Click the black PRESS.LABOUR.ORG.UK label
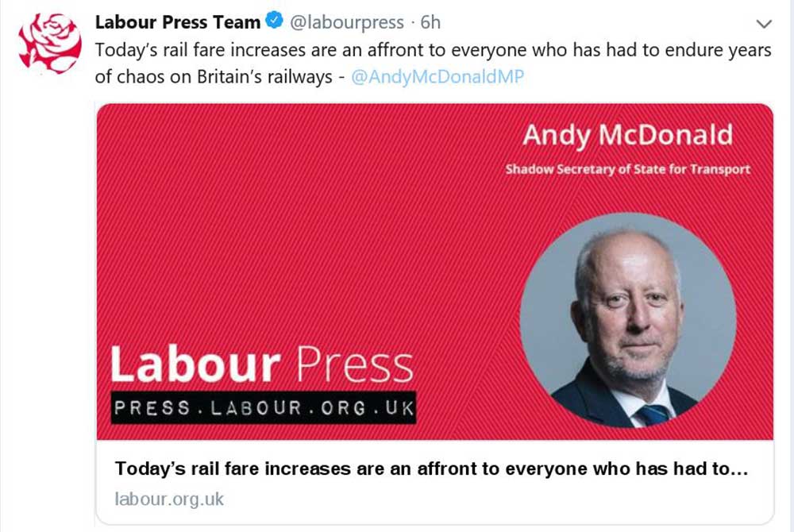Screen dimensions: 794x532 264,408
